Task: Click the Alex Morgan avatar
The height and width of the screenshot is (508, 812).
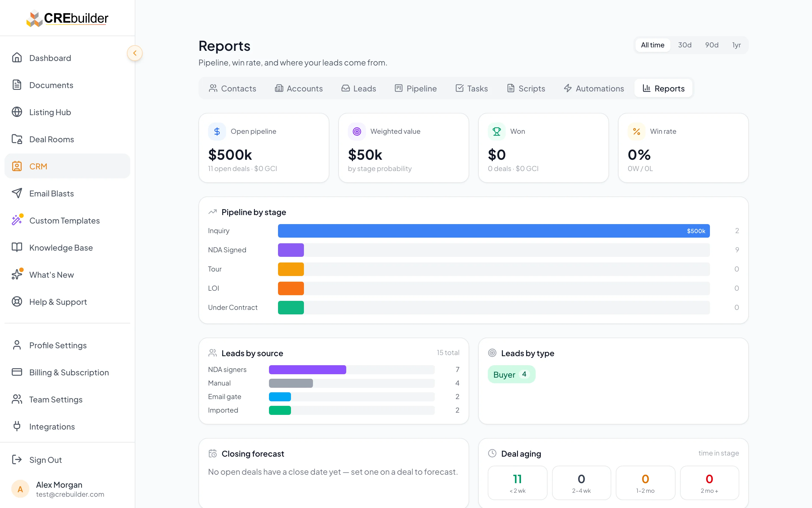Action: pos(20,489)
